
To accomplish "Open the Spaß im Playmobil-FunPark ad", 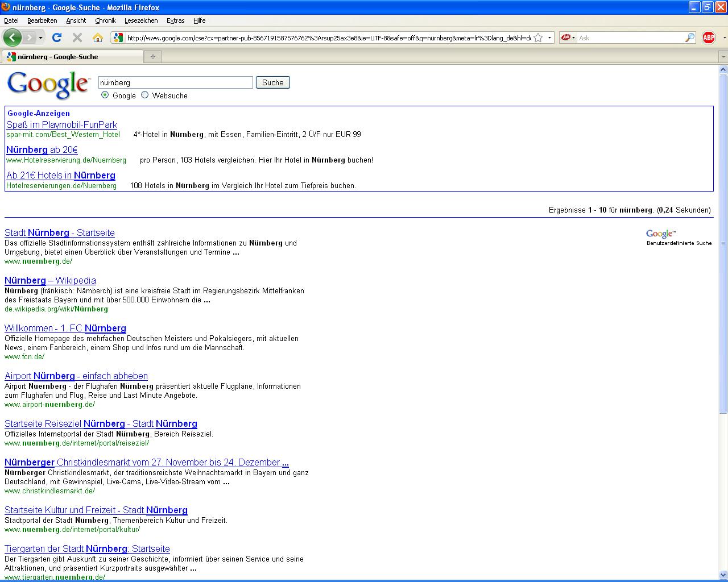I will point(62,124).
